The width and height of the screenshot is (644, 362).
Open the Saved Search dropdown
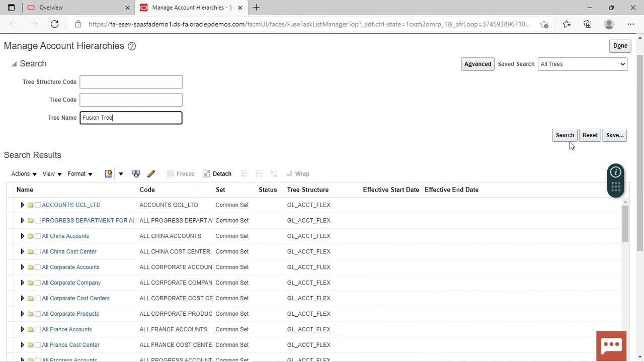coord(582,64)
